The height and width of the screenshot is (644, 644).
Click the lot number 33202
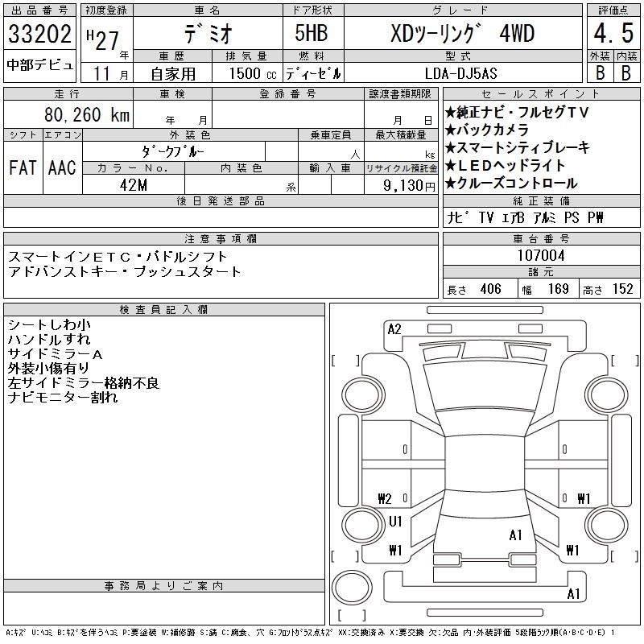pos(39,36)
